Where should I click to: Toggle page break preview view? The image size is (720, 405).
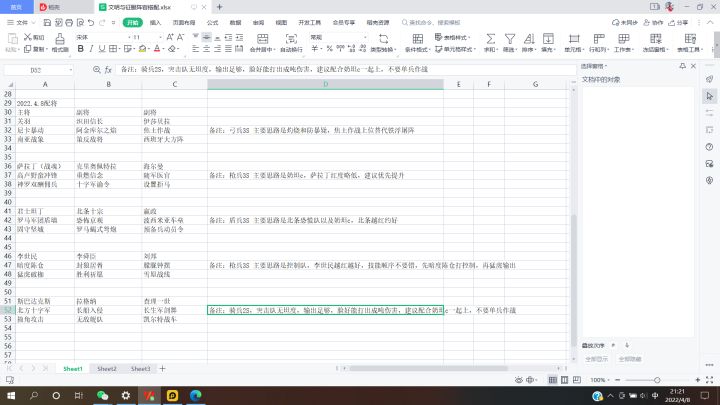[576, 380]
